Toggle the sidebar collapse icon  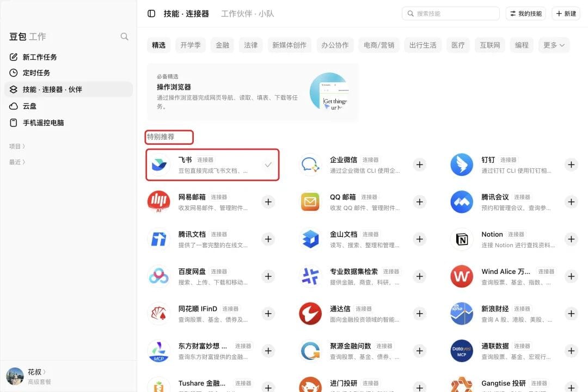151,14
